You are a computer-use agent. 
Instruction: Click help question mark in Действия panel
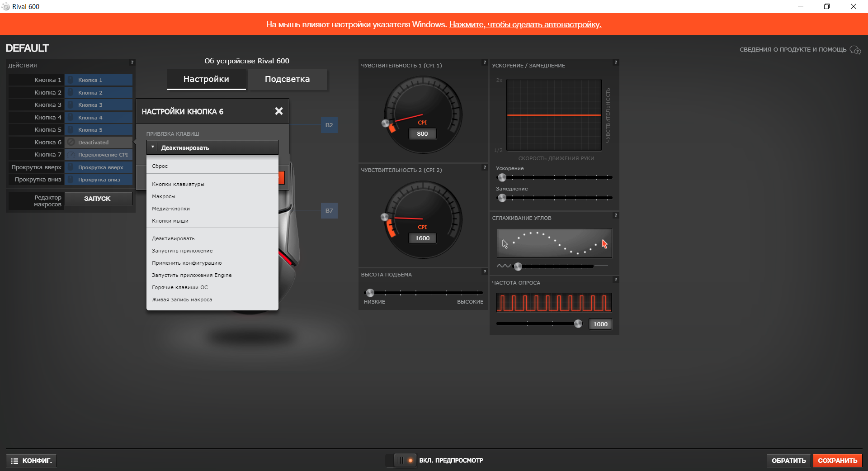(132, 62)
